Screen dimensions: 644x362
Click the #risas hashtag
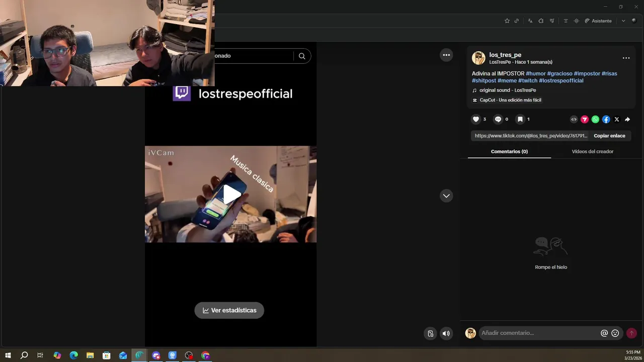(609, 73)
